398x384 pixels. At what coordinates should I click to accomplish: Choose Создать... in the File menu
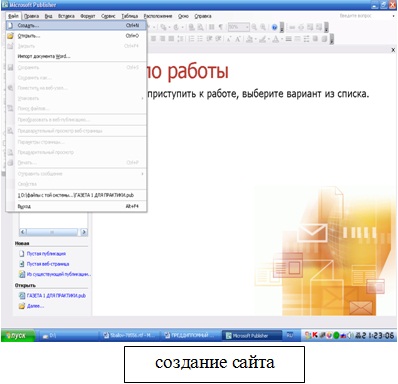tap(76, 25)
